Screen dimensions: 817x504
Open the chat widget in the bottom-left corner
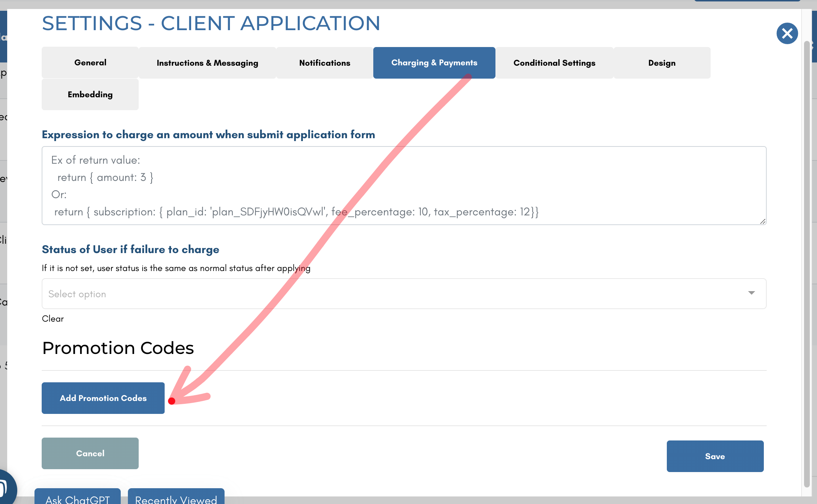click(5, 489)
